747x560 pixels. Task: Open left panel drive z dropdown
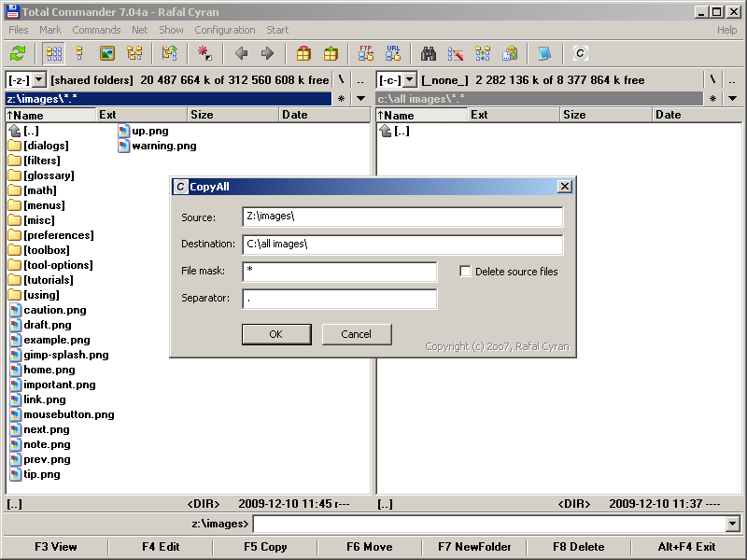click(x=39, y=80)
